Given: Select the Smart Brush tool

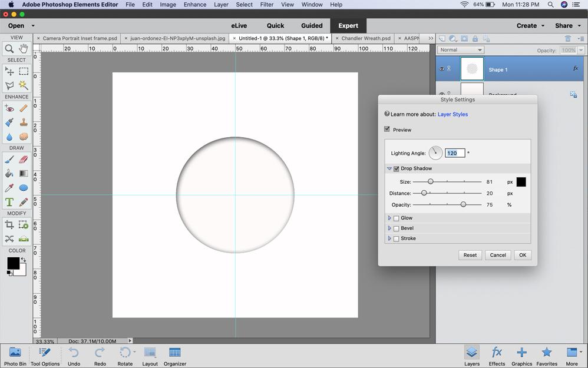Looking at the screenshot, I should [9, 122].
